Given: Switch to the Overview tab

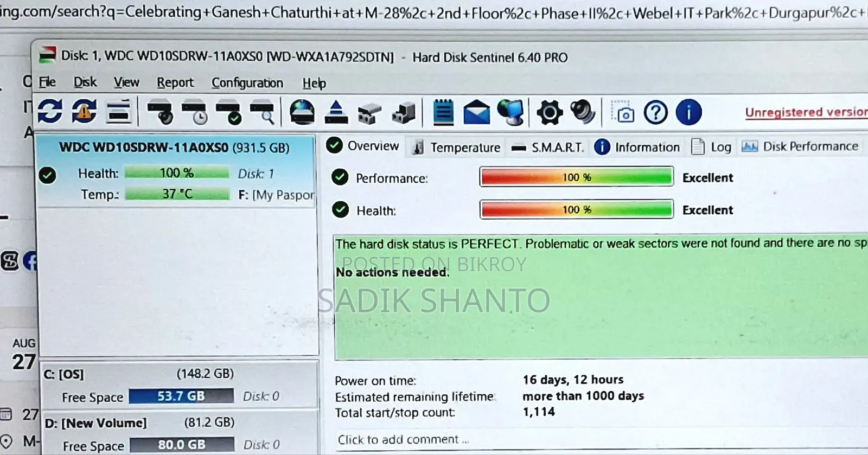Looking at the screenshot, I should (x=363, y=146).
